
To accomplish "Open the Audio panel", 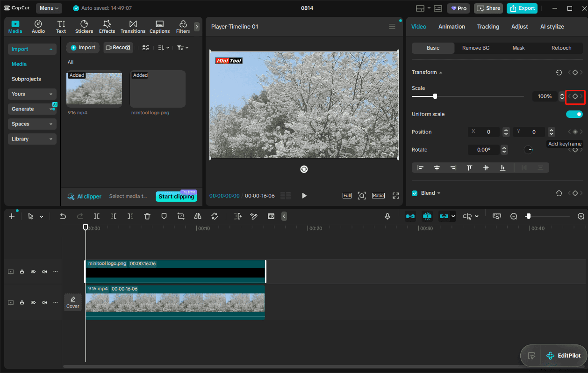I will (x=38, y=27).
